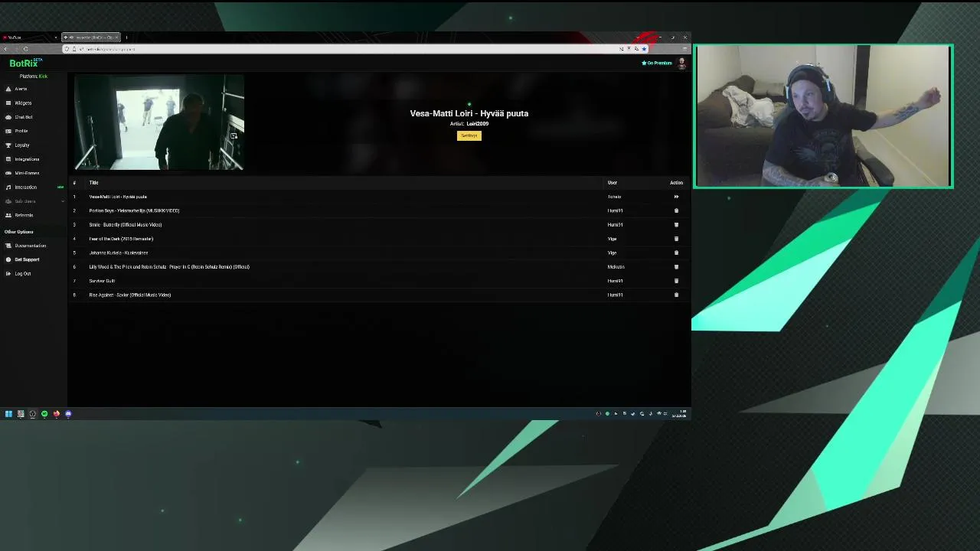Select 'Survivor Guilt' song title
This screenshot has width=980, height=551.
[102, 281]
